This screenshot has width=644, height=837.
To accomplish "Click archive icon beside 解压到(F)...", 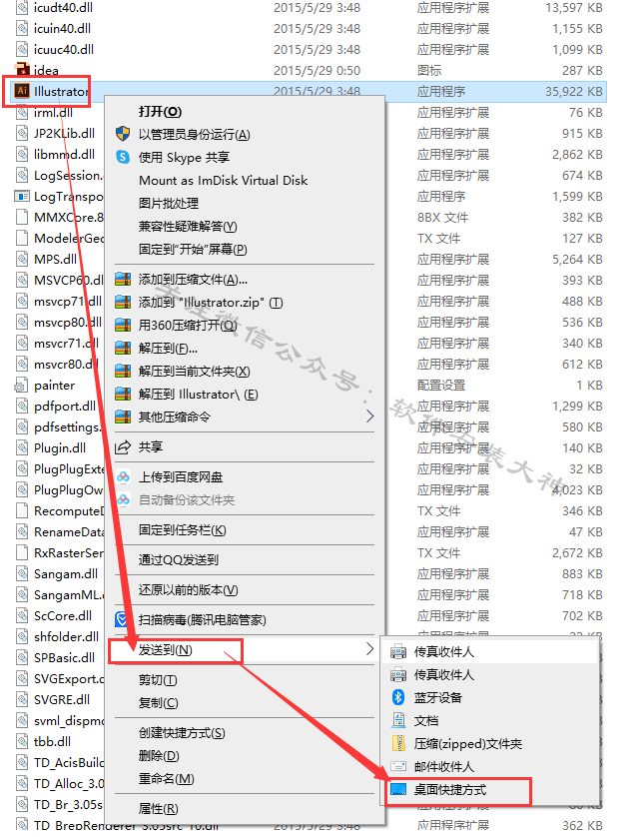I will [x=123, y=348].
